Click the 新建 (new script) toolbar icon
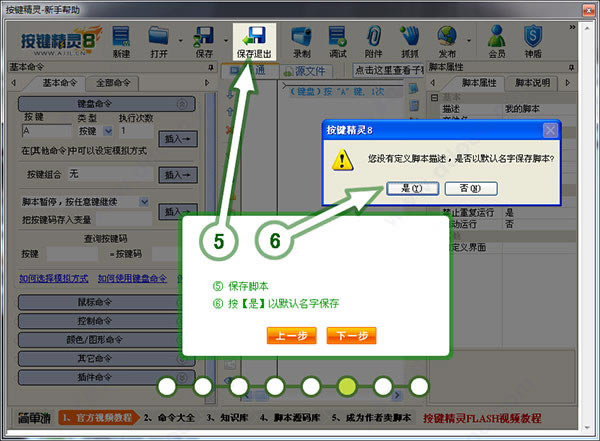Screen dimensions: 600x441 click(121, 42)
